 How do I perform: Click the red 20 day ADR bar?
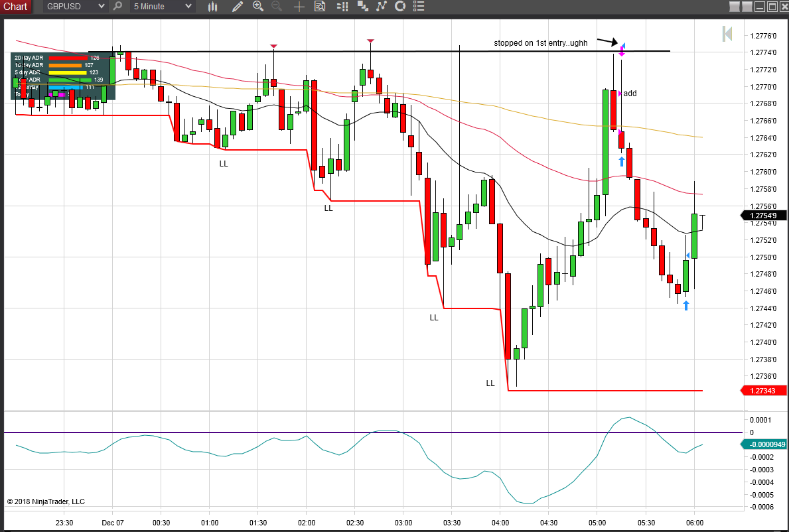pyautogui.click(x=68, y=58)
